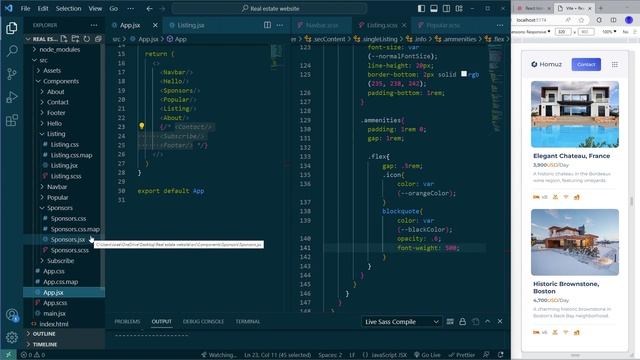
Task: Click the Homuz logo link in preview
Action: click(x=546, y=64)
